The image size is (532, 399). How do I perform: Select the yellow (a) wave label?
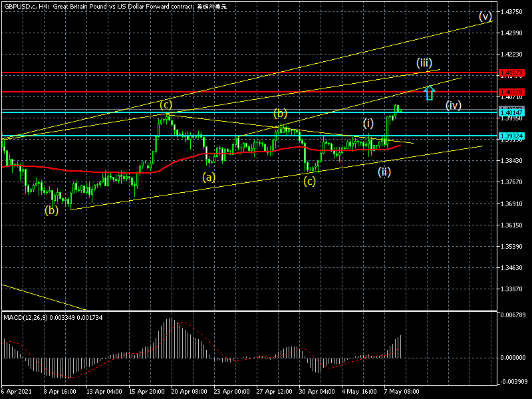(209, 177)
